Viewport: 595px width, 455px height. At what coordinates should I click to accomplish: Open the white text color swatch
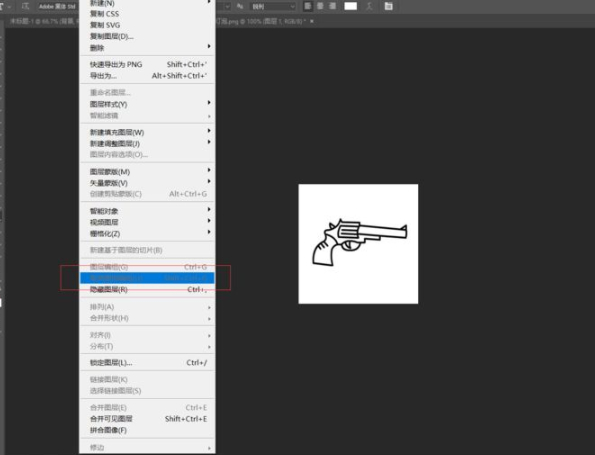coord(350,6)
